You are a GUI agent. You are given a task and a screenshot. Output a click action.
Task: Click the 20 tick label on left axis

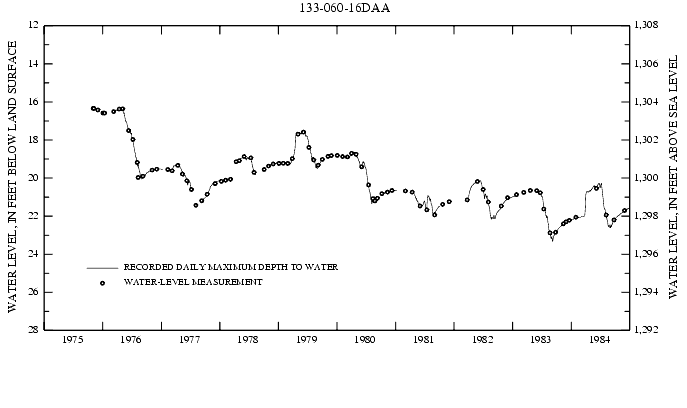34,178
